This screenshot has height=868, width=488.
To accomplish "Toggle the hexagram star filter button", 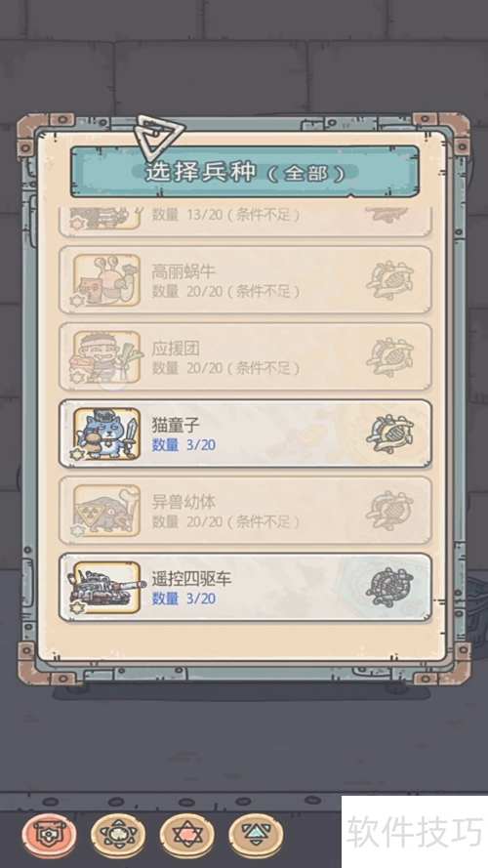I will tap(187, 834).
